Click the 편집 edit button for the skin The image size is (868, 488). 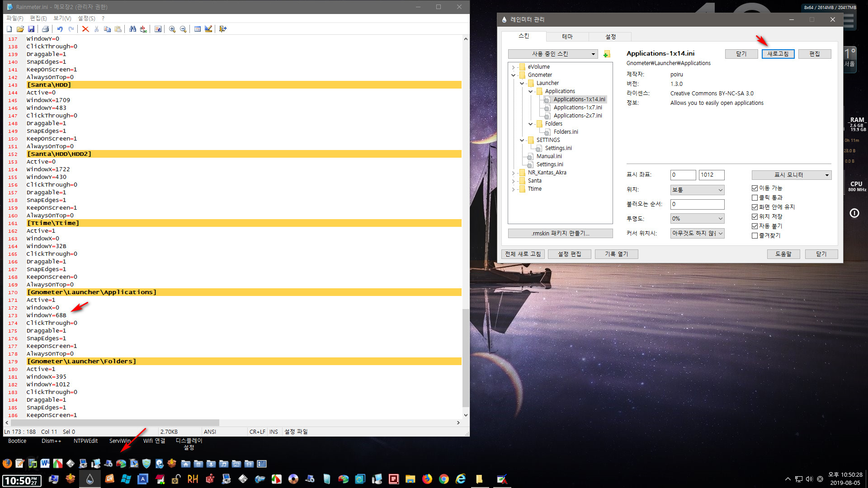coord(815,54)
